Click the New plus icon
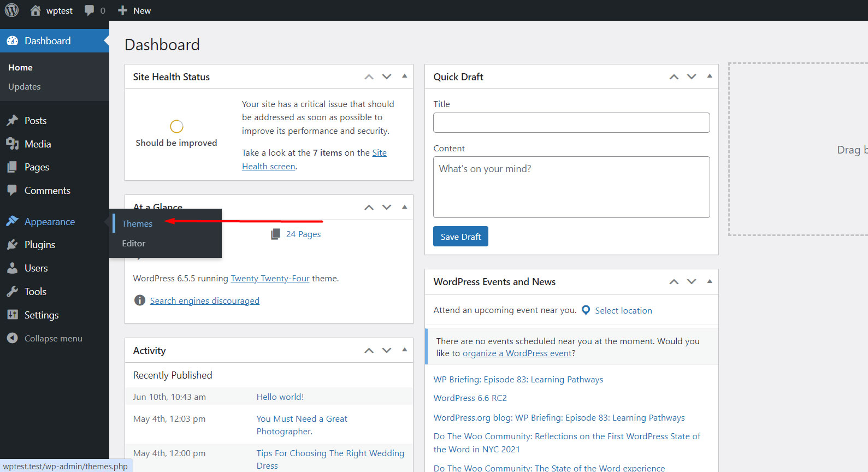Viewport: 868px width, 472px height. [x=122, y=10]
